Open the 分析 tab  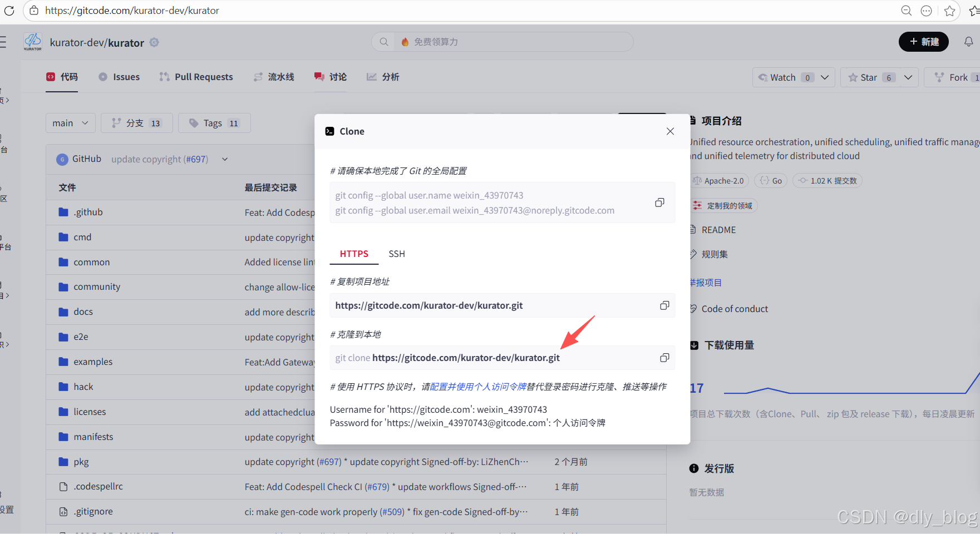tap(383, 77)
